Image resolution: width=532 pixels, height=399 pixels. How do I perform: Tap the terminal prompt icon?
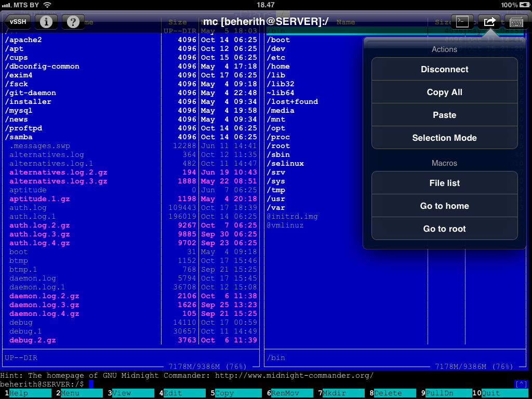click(x=462, y=22)
